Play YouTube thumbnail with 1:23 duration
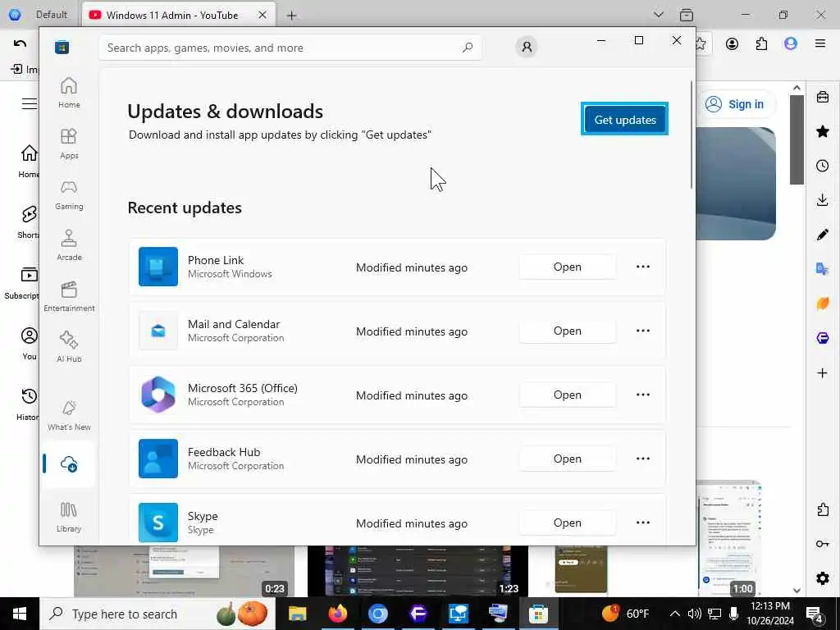The width and height of the screenshot is (840, 630). coord(418,571)
